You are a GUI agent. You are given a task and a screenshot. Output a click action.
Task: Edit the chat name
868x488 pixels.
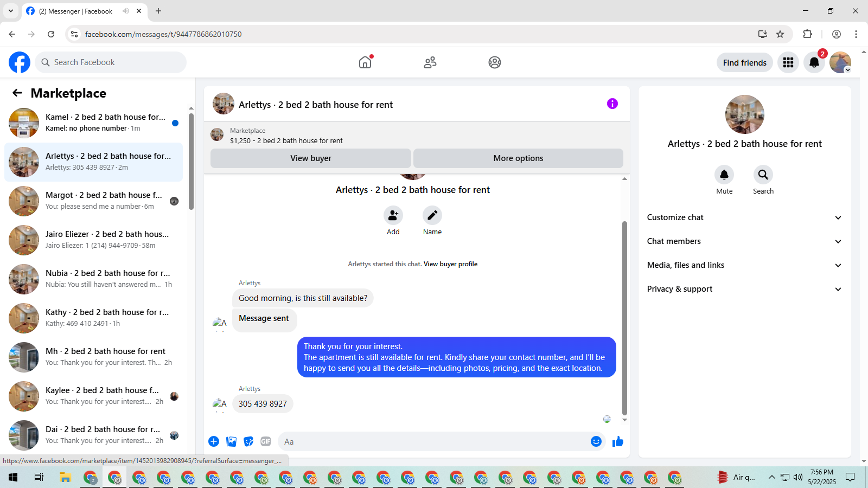click(x=432, y=215)
